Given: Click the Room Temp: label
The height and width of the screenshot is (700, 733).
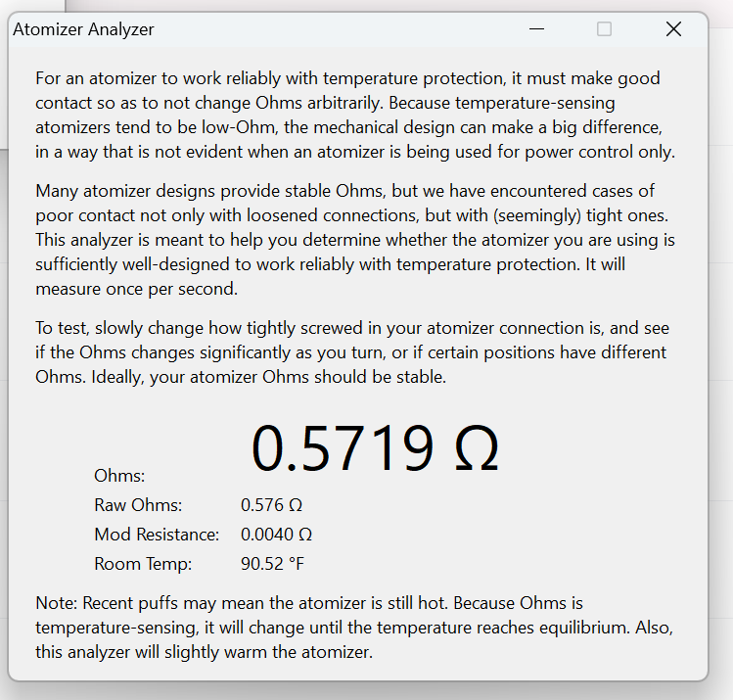Looking at the screenshot, I should click(x=143, y=564).
